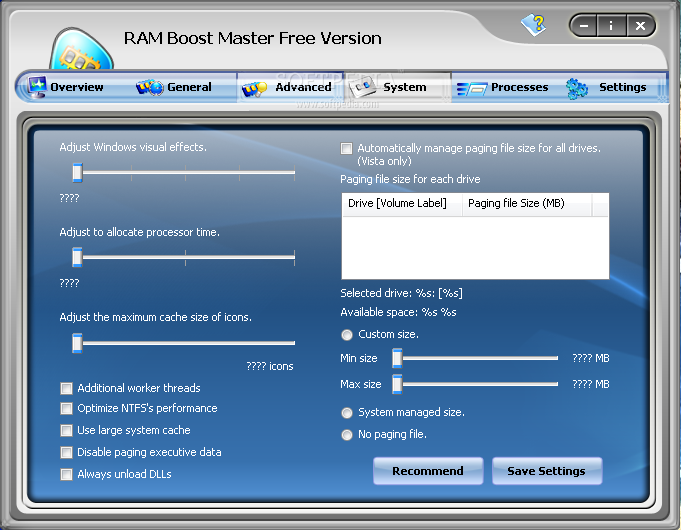This screenshot has width=681, height=530.
Task: Open the Advanced tab
Action: pos(290,87)
